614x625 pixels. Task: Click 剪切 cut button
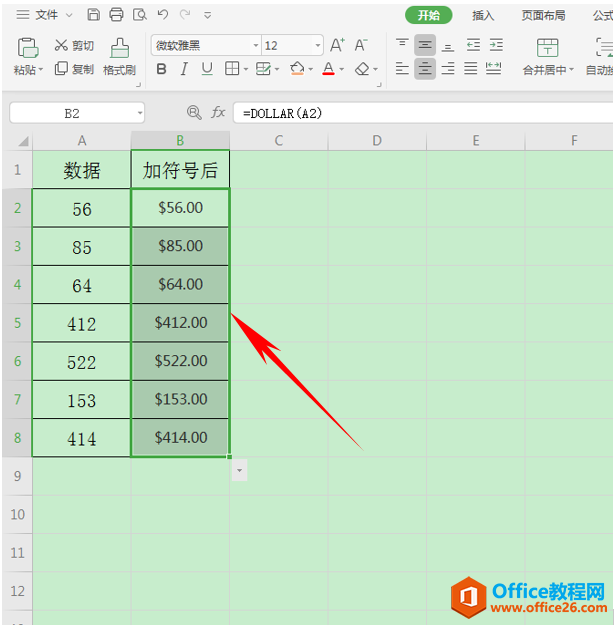click(x=74, y=45)
